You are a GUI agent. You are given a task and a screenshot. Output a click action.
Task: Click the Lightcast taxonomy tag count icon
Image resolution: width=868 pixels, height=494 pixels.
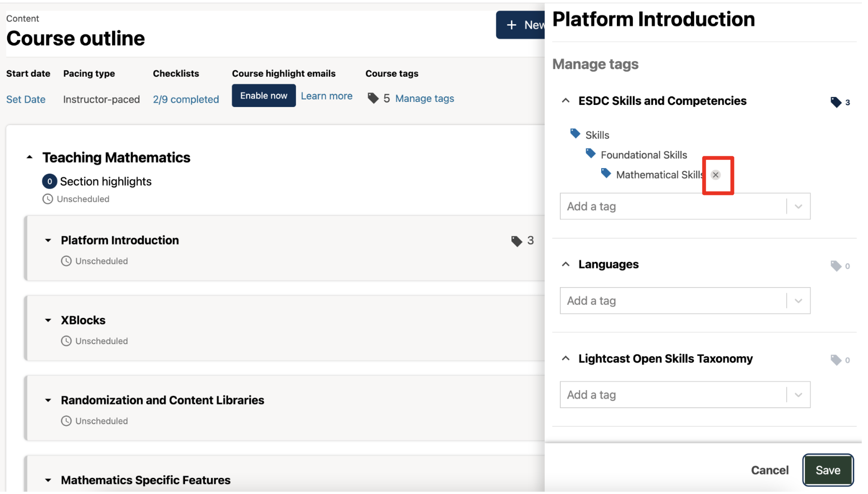pos(835,360)
